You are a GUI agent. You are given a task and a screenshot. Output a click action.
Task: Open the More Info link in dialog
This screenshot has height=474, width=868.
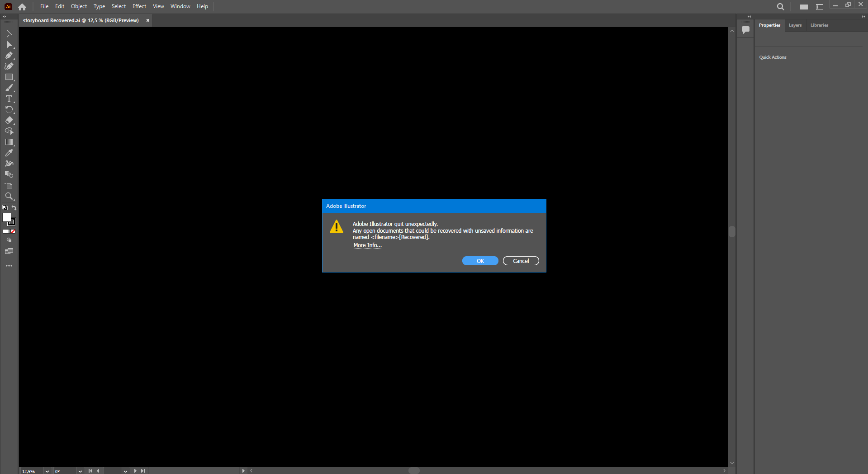pyautogui.click(x=367, y=245)
